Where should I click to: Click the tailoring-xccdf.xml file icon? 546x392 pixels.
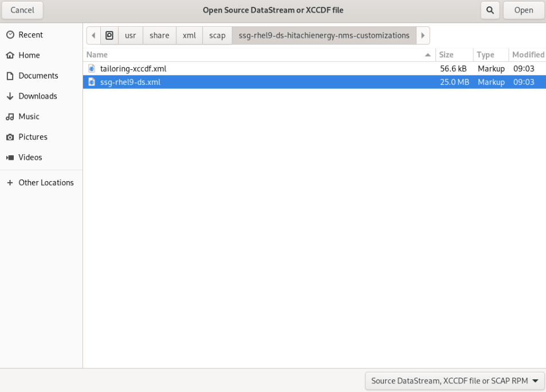point(92,69)
